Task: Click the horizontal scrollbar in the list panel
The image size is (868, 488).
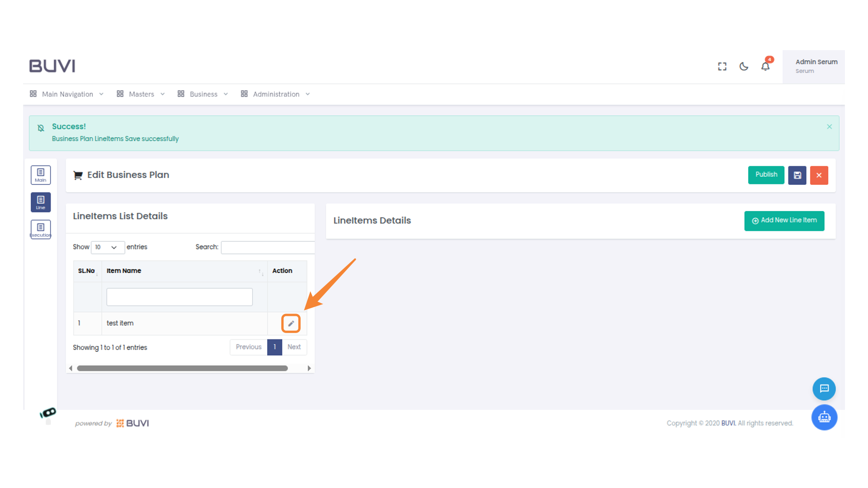Action: [x=182, y=368]
